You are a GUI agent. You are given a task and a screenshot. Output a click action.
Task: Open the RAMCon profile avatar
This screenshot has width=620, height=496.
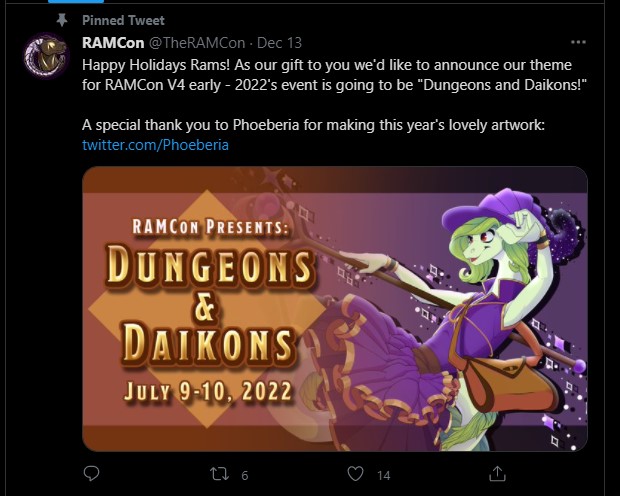(46, 56)
